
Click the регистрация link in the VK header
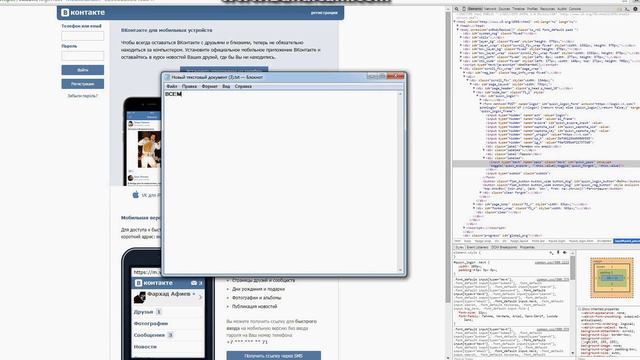tap(324, 13)
